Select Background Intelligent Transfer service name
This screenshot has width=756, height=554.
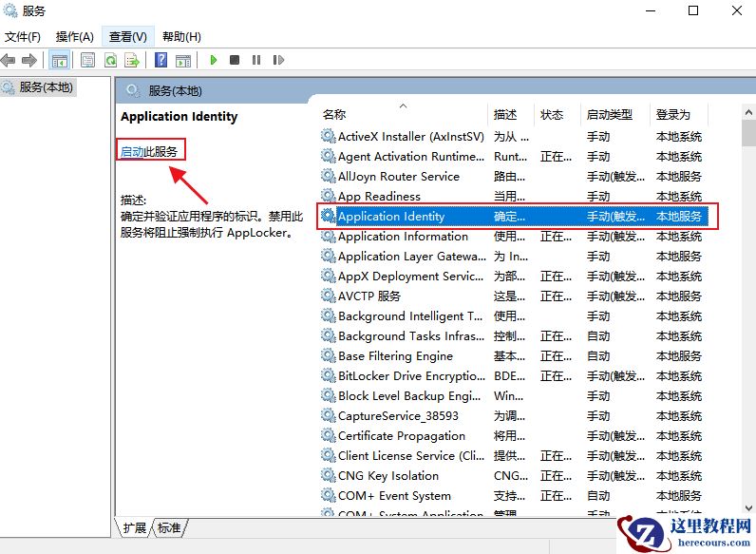[x=410, y=316]
